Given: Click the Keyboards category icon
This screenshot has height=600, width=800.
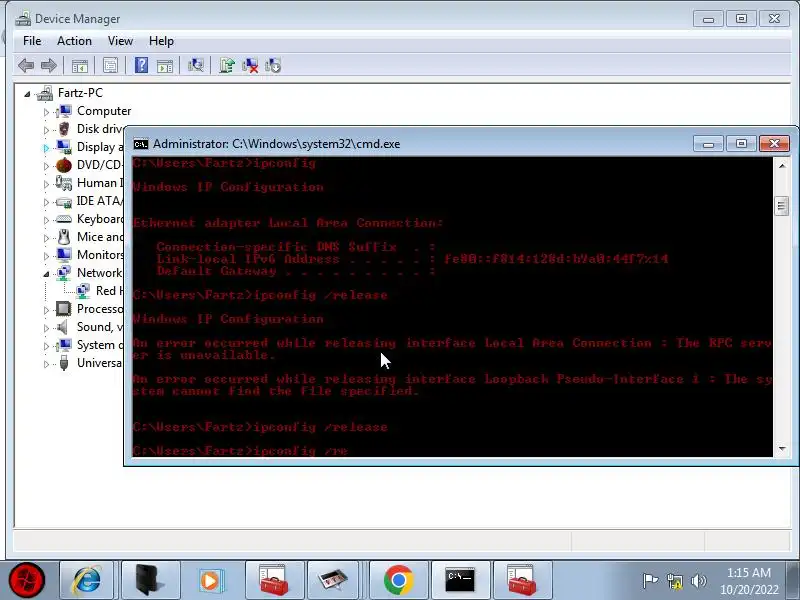Looking at the screenshot, I should pyautogui.click(x=64, y=219).
